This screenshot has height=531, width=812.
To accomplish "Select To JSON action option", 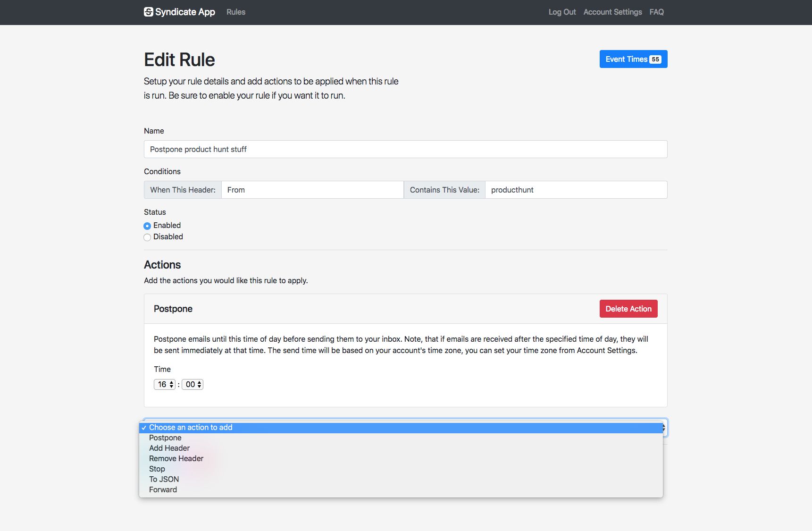I will (164, 479).
